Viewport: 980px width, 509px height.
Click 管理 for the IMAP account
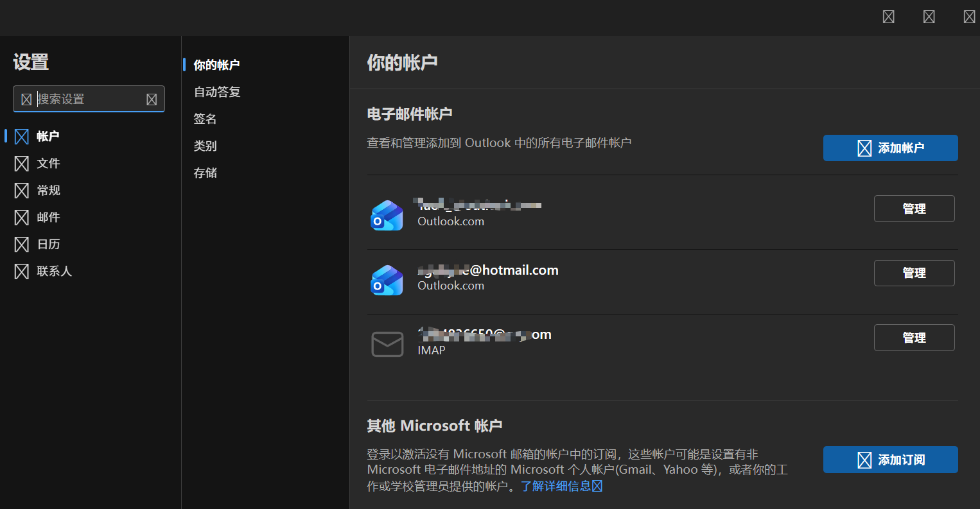coord(914,338)
